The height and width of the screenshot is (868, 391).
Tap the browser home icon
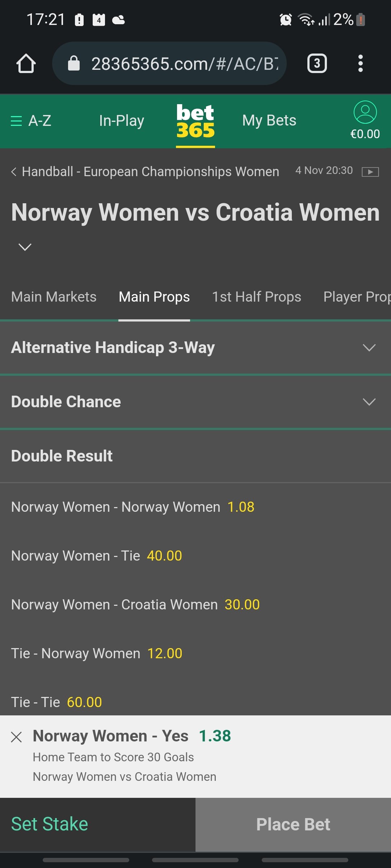(26, 64)
